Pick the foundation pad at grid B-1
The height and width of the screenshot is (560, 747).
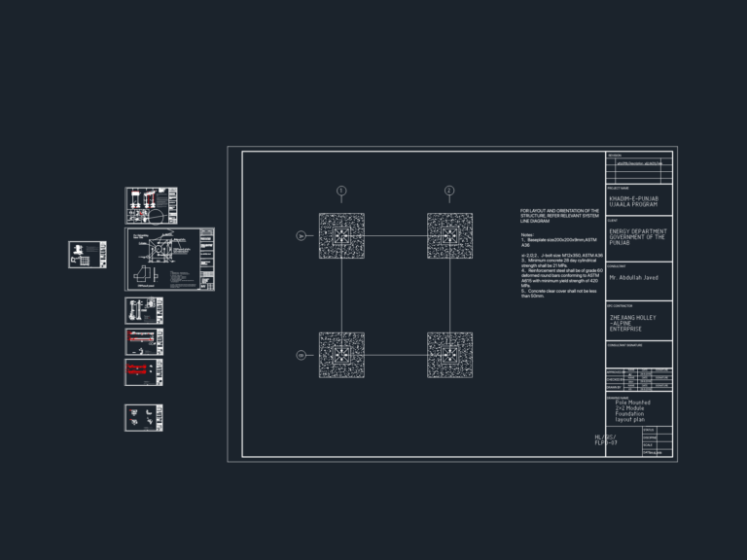(341, 355)
